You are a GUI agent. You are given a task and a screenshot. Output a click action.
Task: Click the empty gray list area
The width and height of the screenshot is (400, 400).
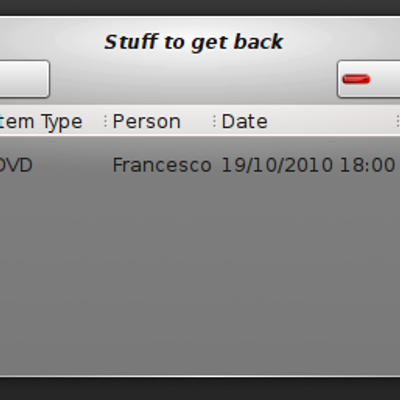point(200,277)
